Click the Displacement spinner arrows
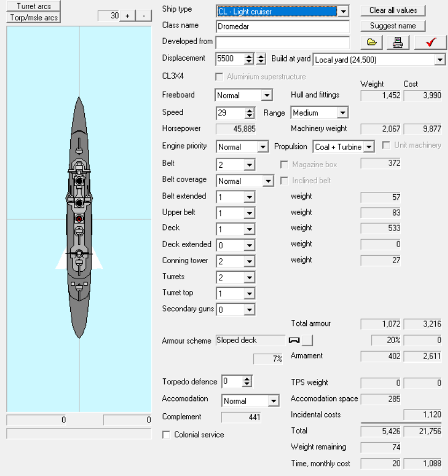Screen dimensions: 448x476 pyautogui.click(x=249, y=59)
